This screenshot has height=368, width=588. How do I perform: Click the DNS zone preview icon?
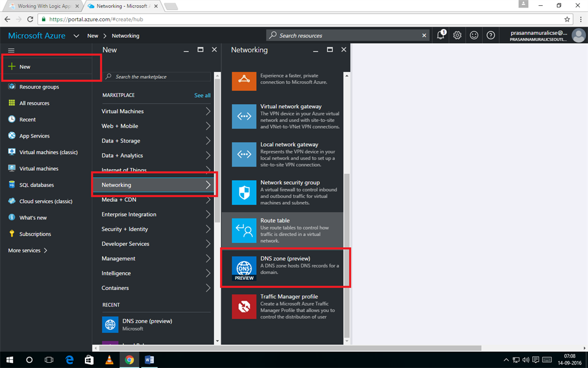pos(244,269)
